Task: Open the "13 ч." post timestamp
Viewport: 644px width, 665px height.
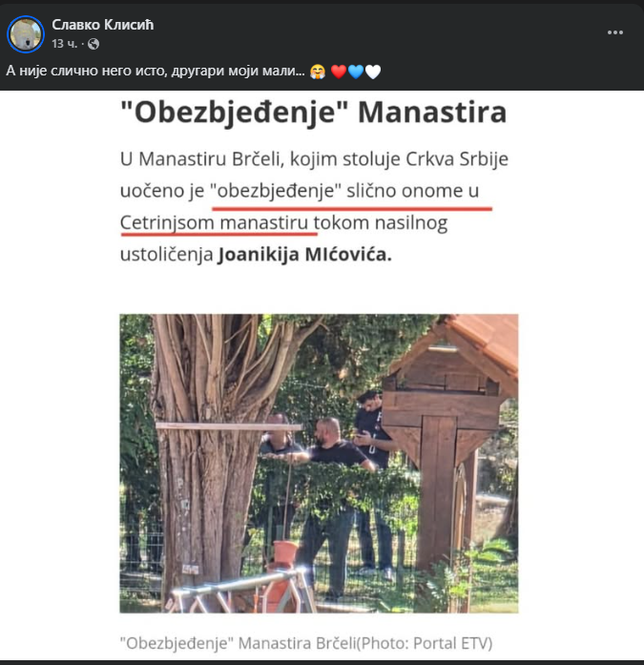Action: click(65, 43)
